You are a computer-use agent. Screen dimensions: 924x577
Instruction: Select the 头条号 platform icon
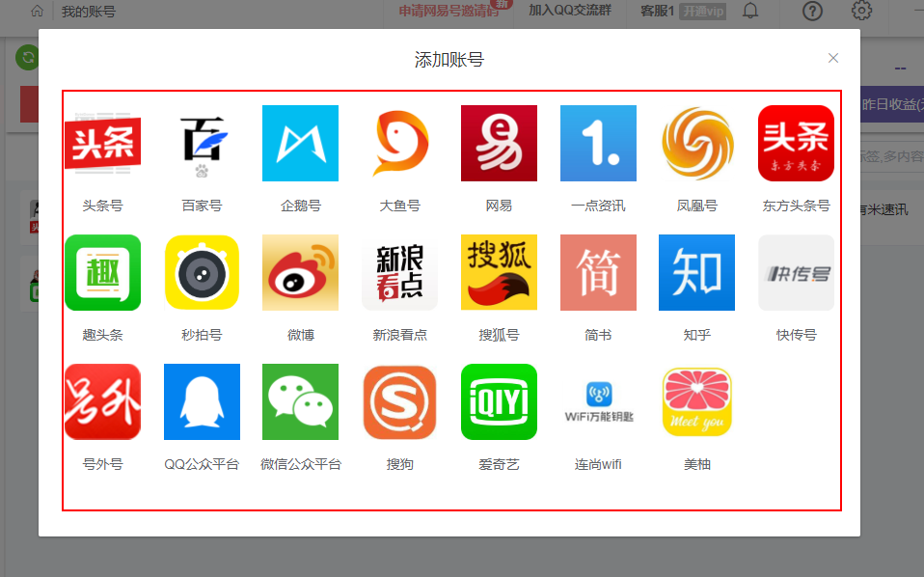[x=102, y=144]
